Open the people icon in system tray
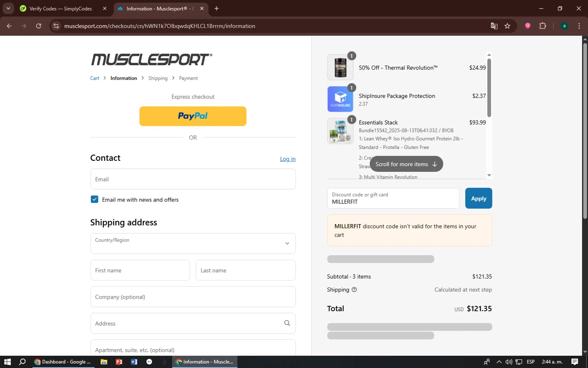 (x=486, y=362)
